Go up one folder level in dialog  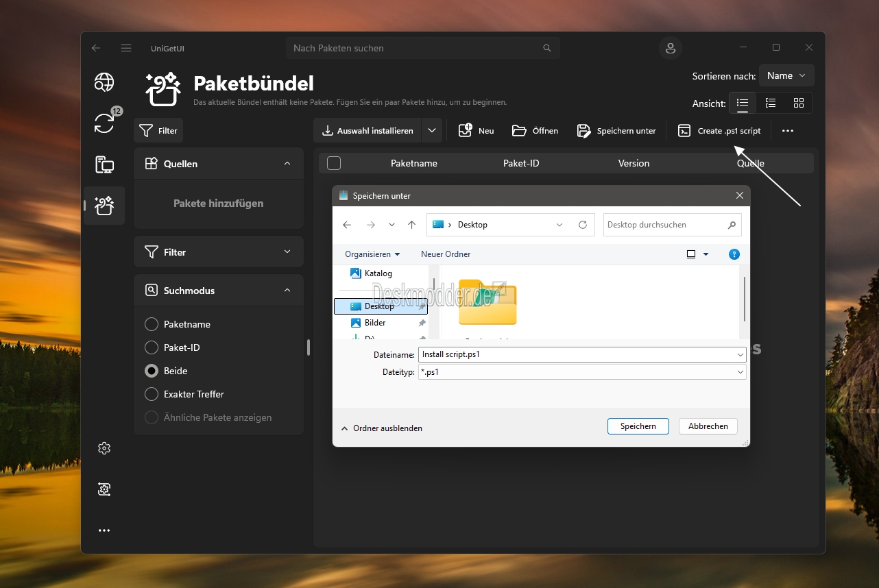[x=411, y=225]
